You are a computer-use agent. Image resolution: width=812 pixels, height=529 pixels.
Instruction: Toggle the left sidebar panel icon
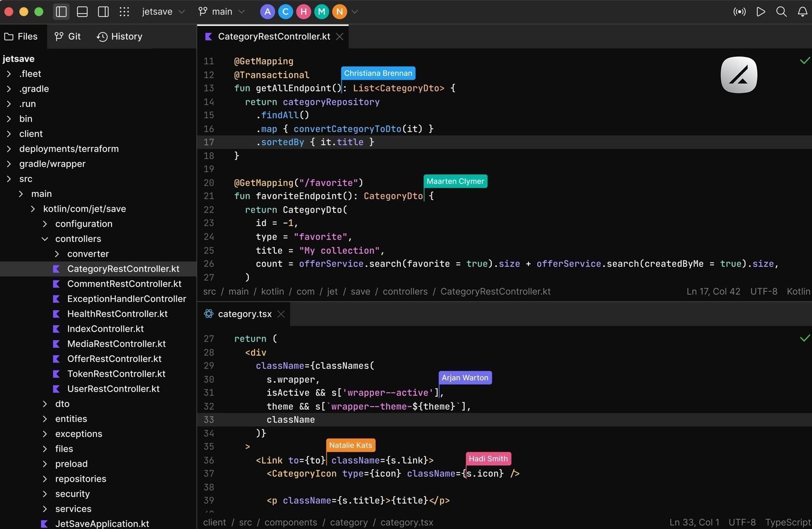coord(61,12)
